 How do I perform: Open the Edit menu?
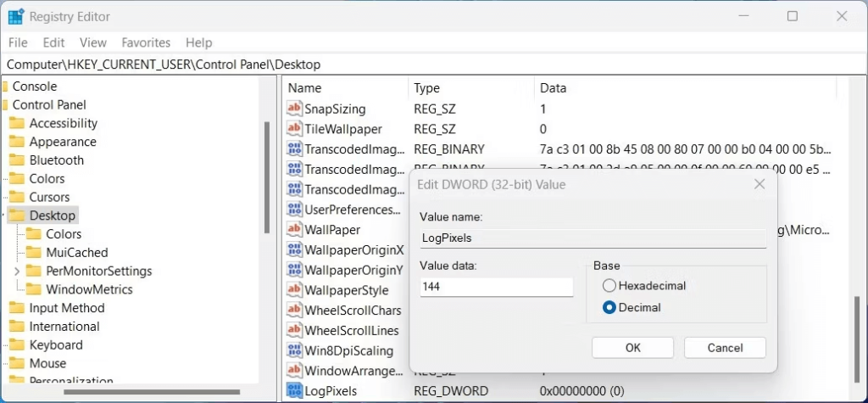click(53, 42)
